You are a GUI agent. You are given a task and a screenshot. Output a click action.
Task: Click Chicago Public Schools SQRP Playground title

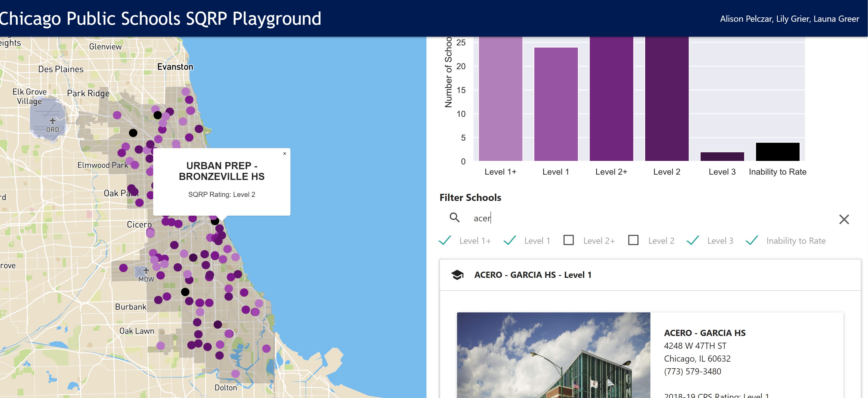coord(160,19)
